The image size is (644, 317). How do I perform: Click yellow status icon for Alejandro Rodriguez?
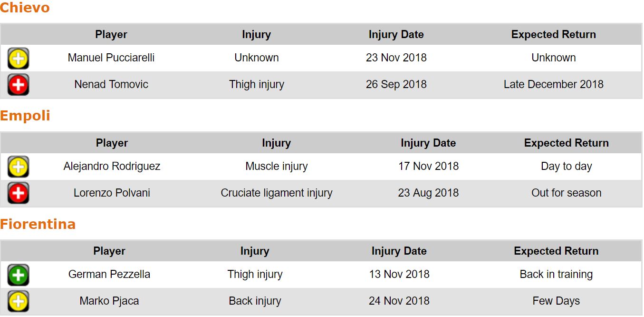(18, 167)
